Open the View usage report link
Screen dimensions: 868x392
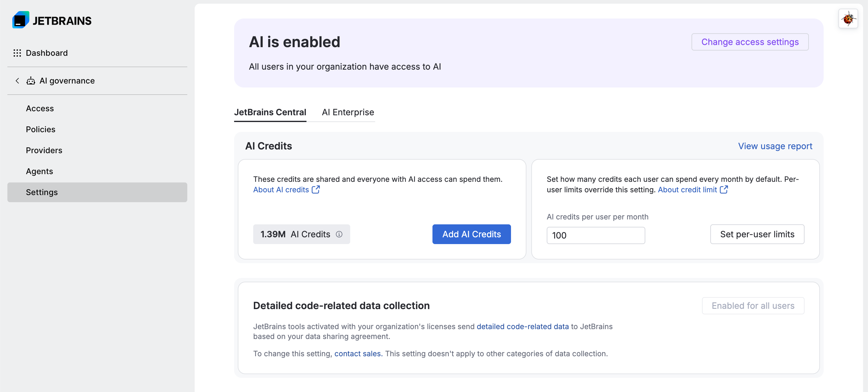pos(775,146)
